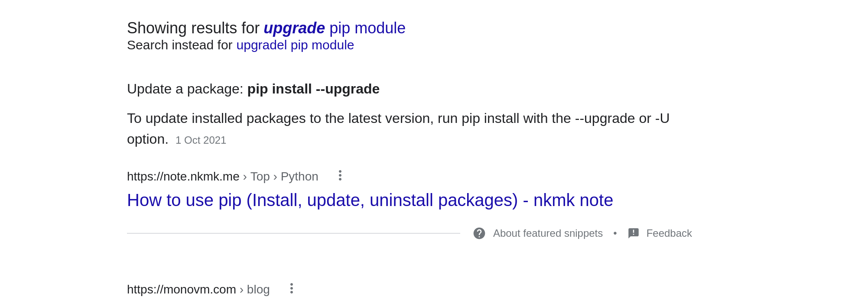Click the "1 Oct 2021" snippet date
This screenshot has width=868, height=303.
[201, 140]
